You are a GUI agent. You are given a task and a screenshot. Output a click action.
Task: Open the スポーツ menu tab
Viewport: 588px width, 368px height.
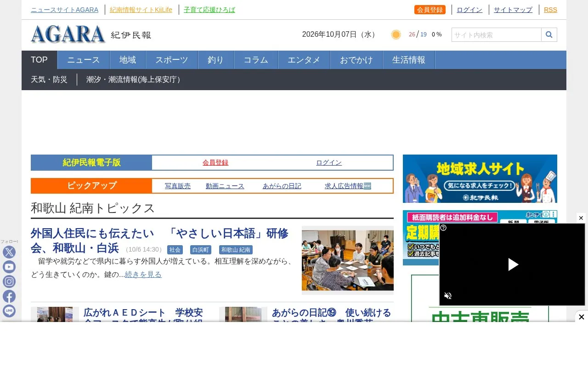[x=172, y=60]
